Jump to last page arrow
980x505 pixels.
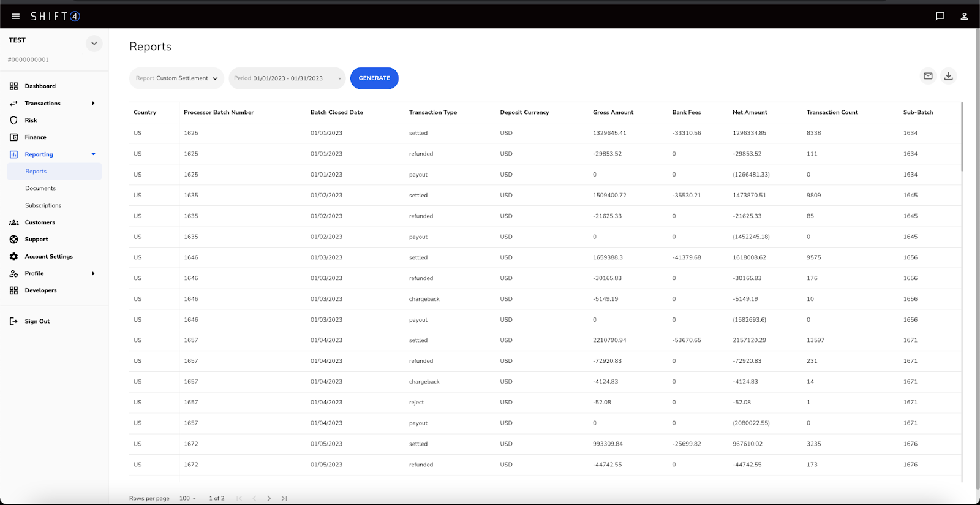tap(284, 498)
